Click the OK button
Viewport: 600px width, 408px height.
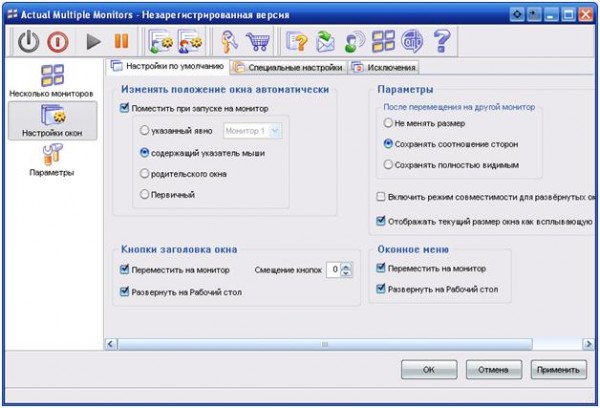tap(429, 370)
